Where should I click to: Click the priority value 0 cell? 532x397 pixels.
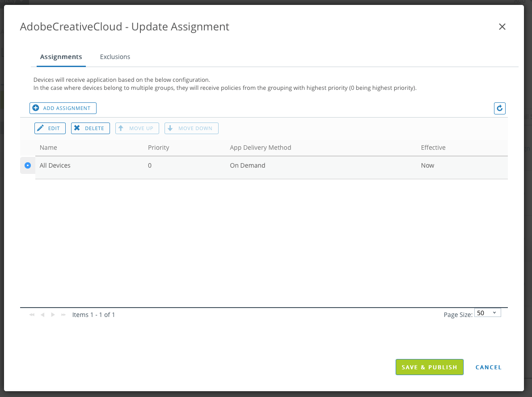click(150, 165)
